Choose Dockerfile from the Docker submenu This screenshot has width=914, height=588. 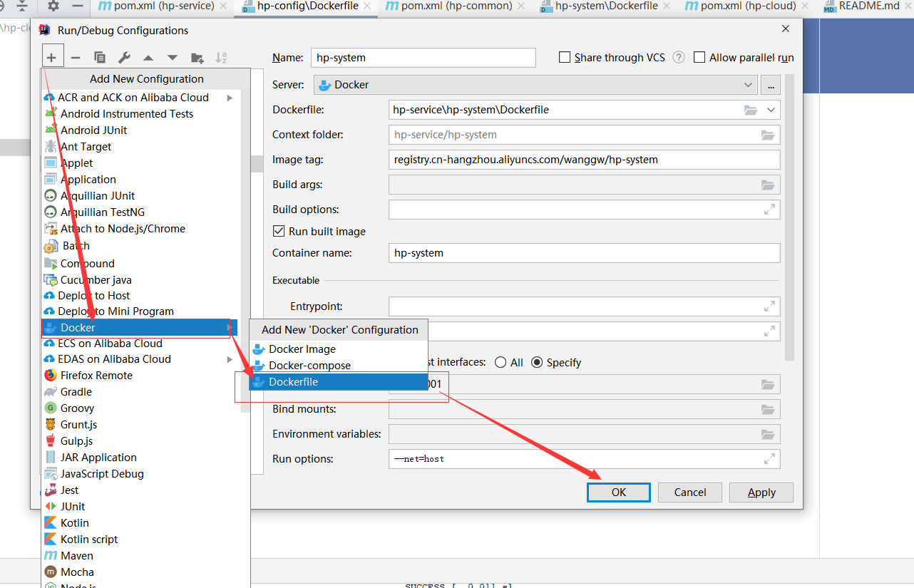click(339, 382)
